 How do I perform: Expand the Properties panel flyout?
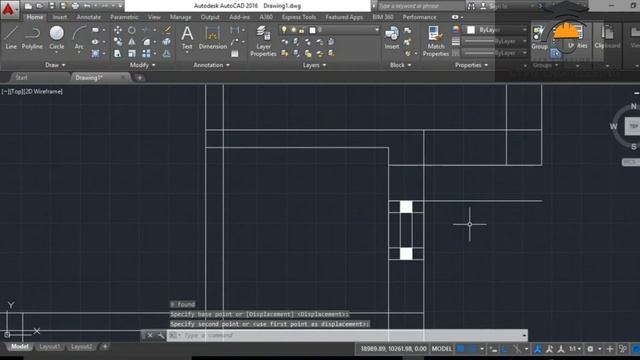coord(471,65)
